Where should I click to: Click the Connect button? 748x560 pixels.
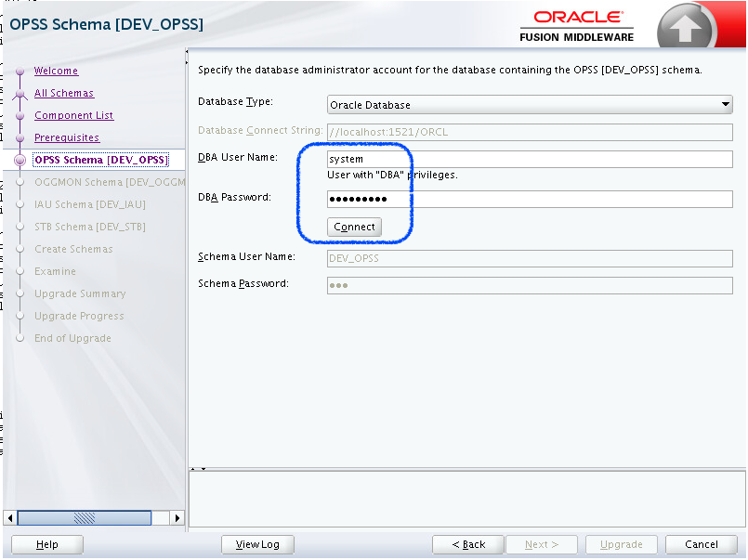click(354, 227)
